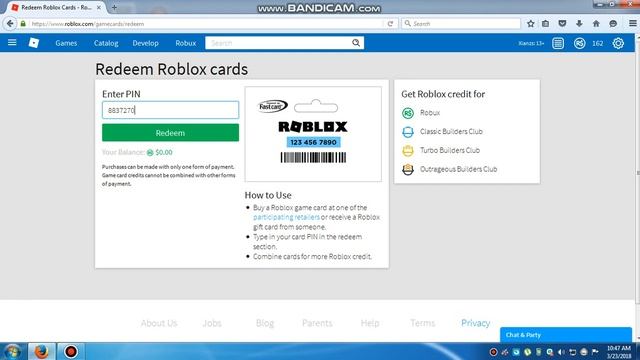Open Firefox from the taskbar
This screenshot has width=640, height=360.
point(41,351)
